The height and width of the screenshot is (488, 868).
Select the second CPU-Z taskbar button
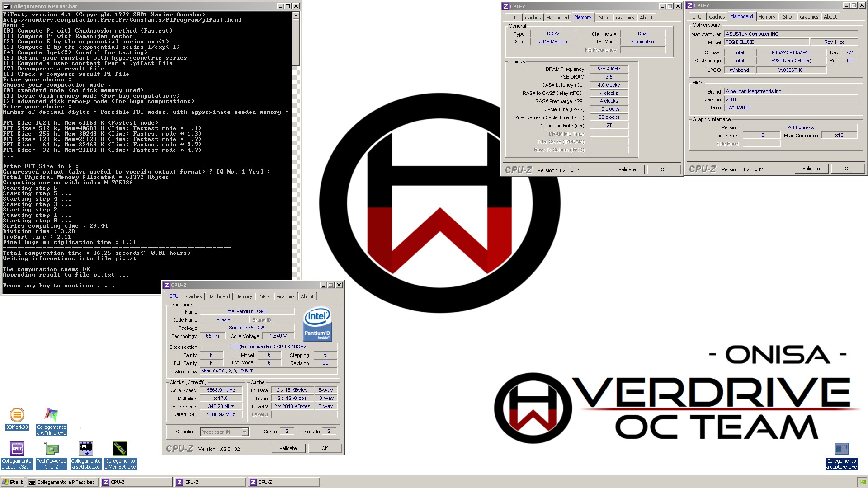(x=210, y=482)
